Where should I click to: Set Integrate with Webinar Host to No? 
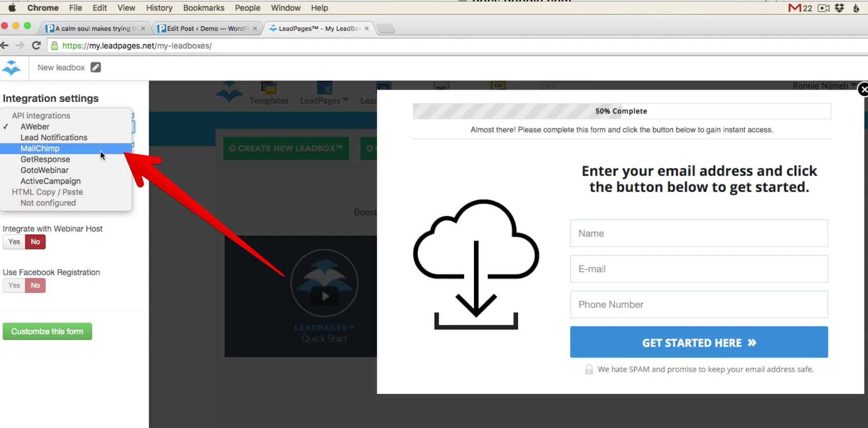tap(35, 242)
